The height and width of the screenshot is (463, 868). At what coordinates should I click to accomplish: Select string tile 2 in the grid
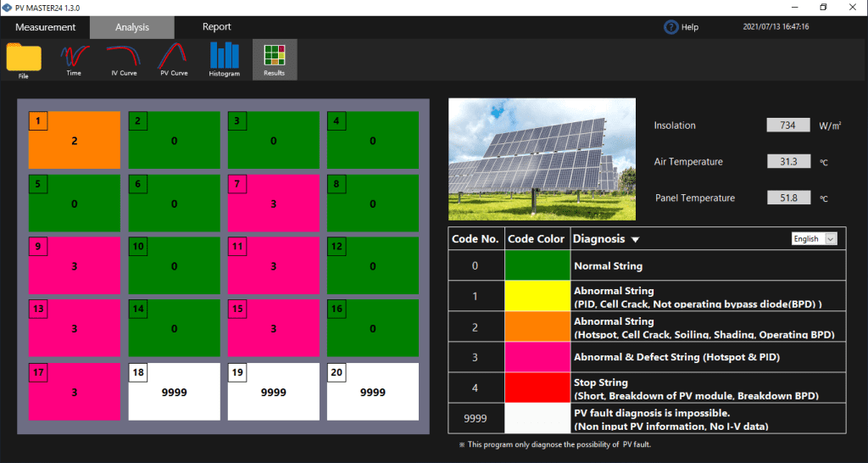point(174,140)
